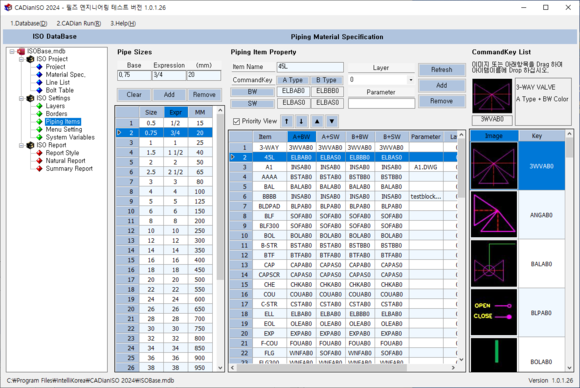Click the B+SW column header

click(x=392, y=137)
